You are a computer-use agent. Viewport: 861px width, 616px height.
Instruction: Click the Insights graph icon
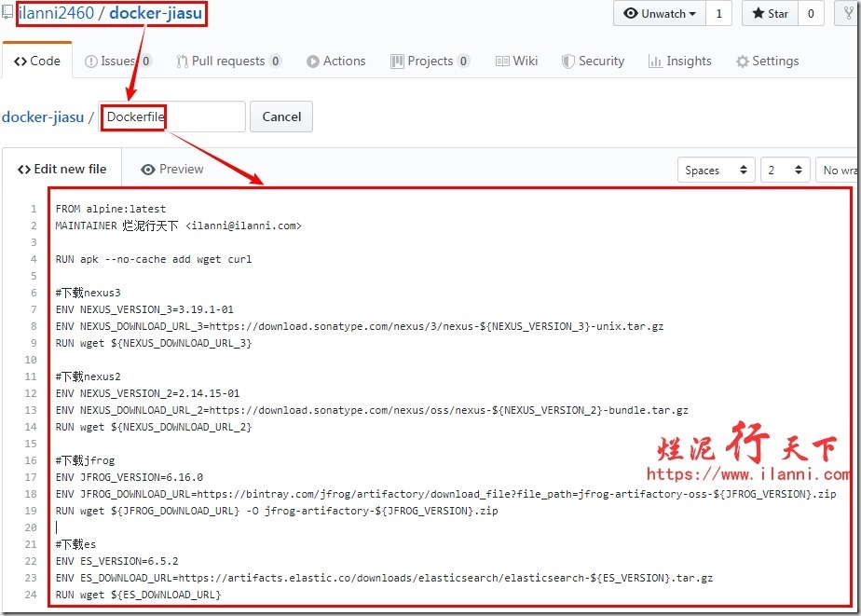coord(656,62)
